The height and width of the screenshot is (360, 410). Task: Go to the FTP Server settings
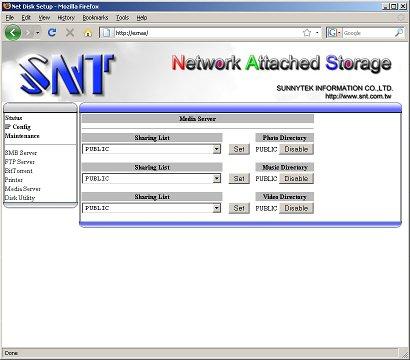point(20,162)
